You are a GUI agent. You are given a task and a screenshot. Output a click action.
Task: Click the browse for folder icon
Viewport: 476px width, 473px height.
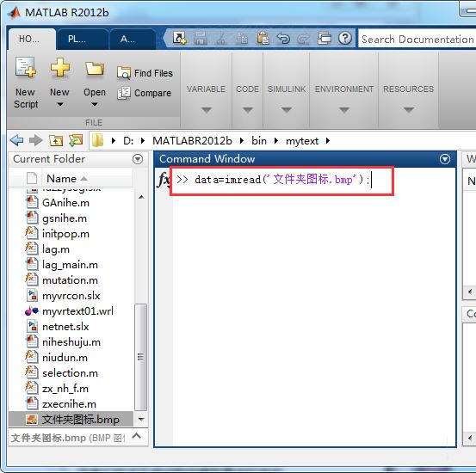click(x=76, y=140)
